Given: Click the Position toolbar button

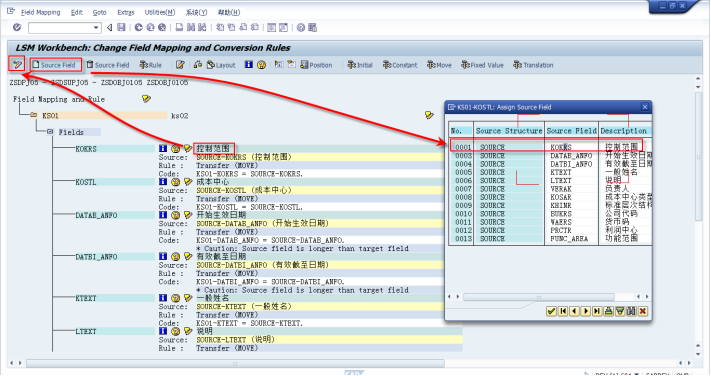Looking at the screenshot, I should click(317, 65).
